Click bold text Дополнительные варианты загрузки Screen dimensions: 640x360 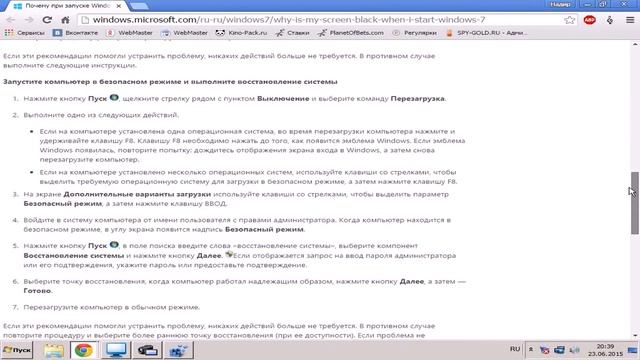point(137,194)
